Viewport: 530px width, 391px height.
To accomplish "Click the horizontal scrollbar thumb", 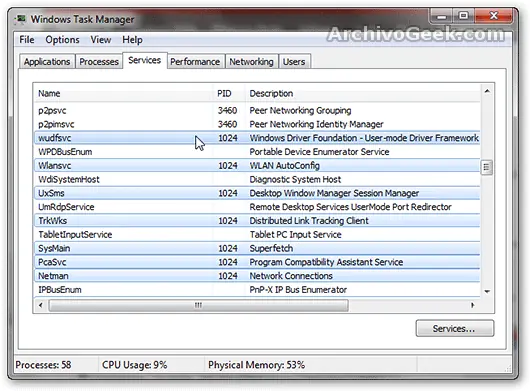I will click(x=198, y=305).
